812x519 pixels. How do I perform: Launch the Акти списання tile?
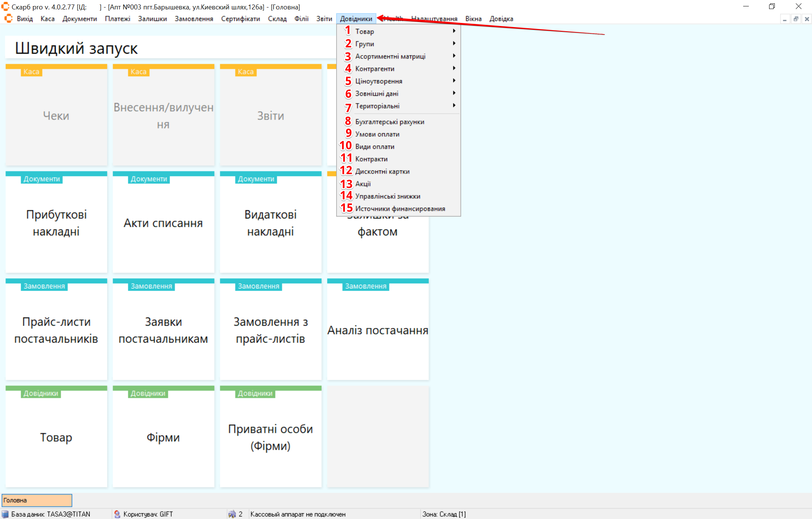click(x=163, y=223)
